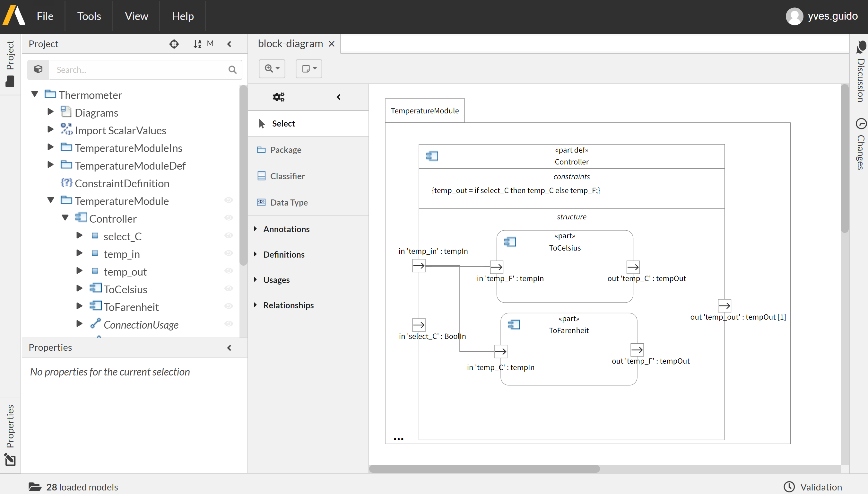Toggle visibility eye for select_C
The height and width of the screenshot is (494, 868).
coord(229,235)
